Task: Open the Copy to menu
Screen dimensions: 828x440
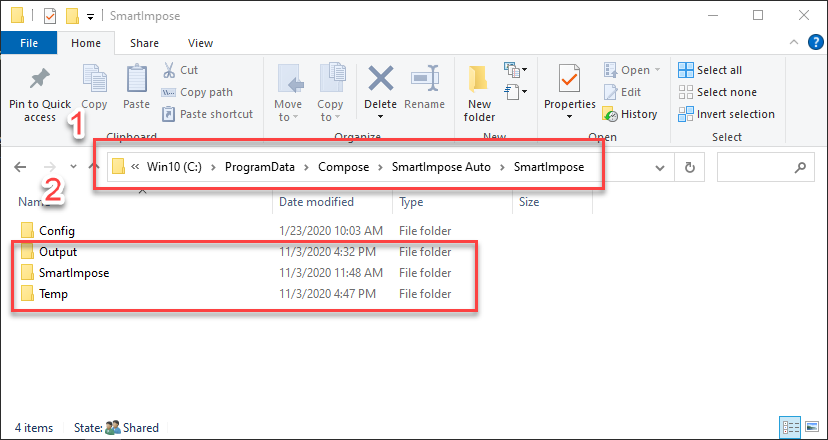Action: coord(330,93)
